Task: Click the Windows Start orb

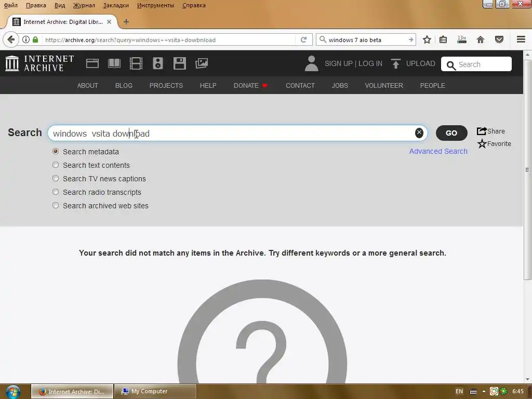Action: pos(13,392)
